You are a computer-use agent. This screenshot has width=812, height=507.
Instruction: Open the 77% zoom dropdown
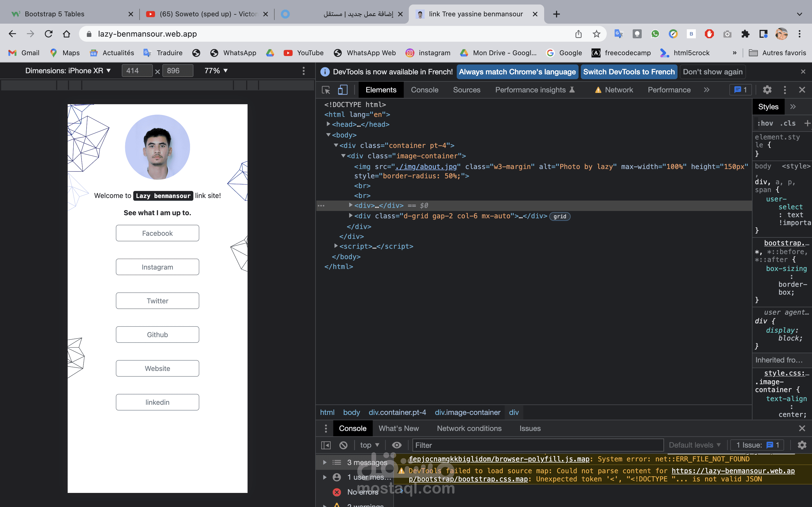point(216,71)
